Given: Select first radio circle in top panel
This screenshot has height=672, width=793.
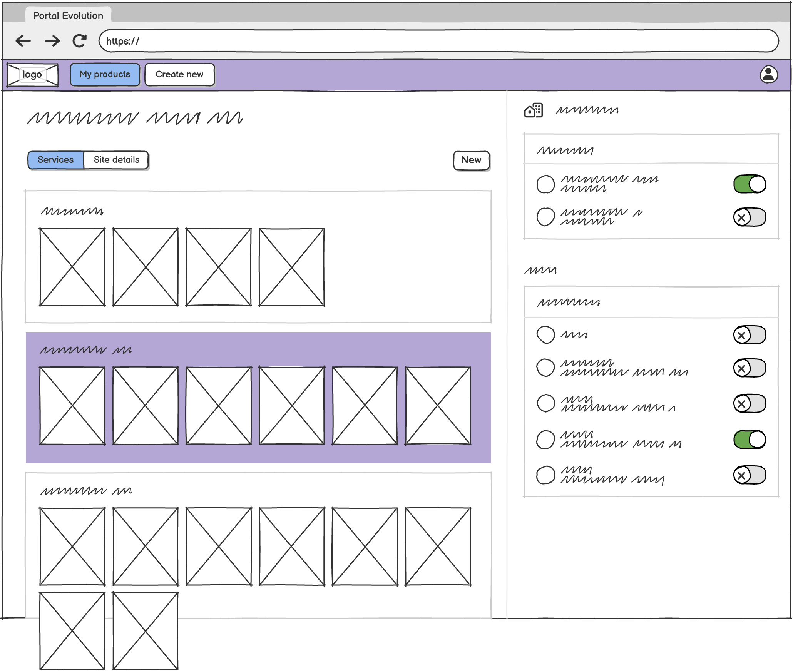Looking at the screenshot, I should click(545, 184).
